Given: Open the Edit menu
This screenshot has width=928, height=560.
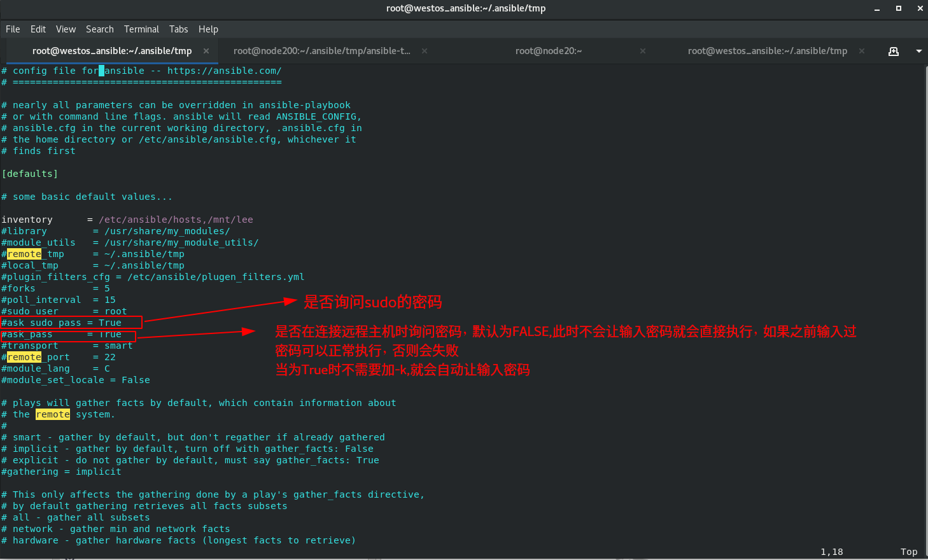Looking at the screenshot, I should coord(38,29).
